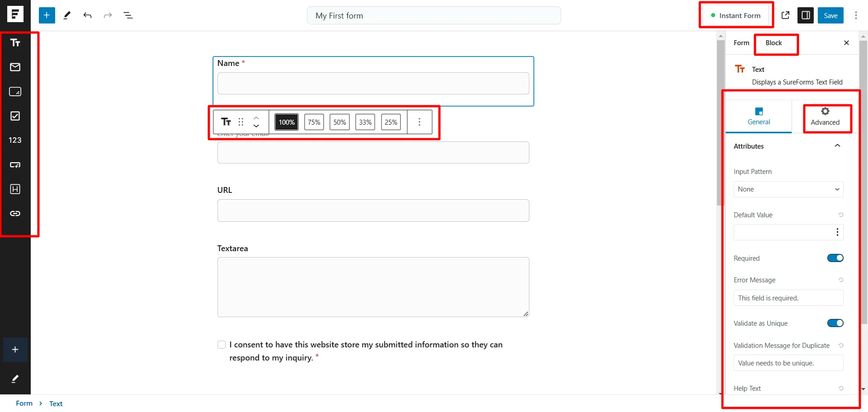
Task: Click the undo arrow icon
Action: click(x=87, y=15)
